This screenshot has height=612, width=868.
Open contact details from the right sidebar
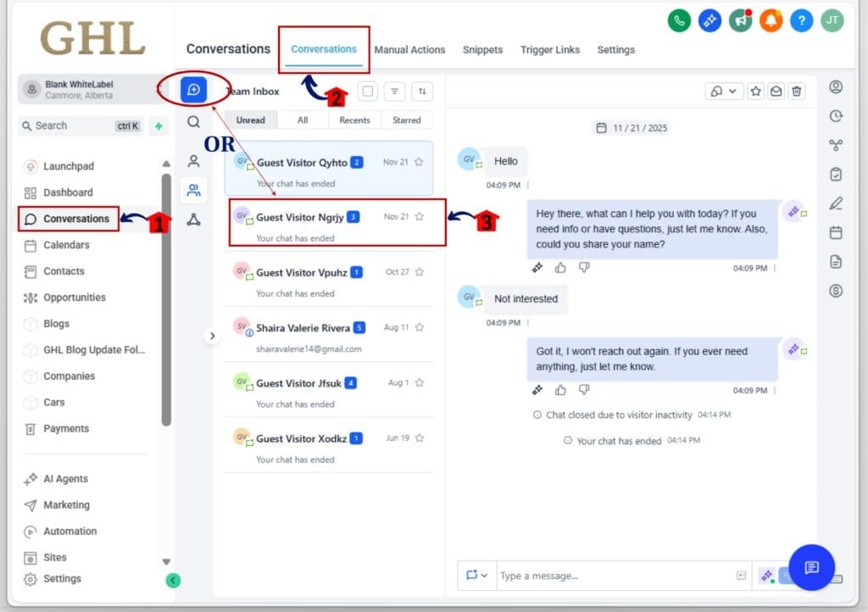click(836, 86)
